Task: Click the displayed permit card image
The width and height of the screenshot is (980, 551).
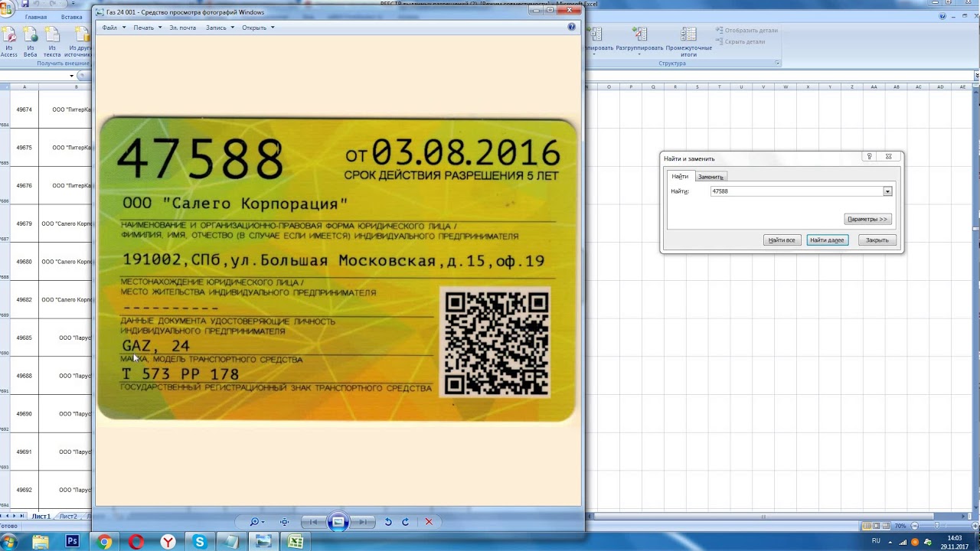Action: click(x=337, y=269)
